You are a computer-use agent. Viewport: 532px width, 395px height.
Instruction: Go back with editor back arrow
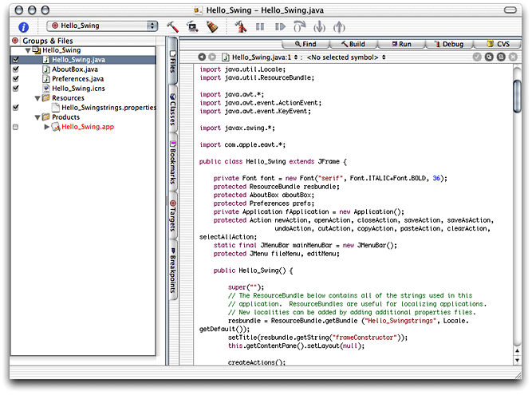click(x=202, y=57)
